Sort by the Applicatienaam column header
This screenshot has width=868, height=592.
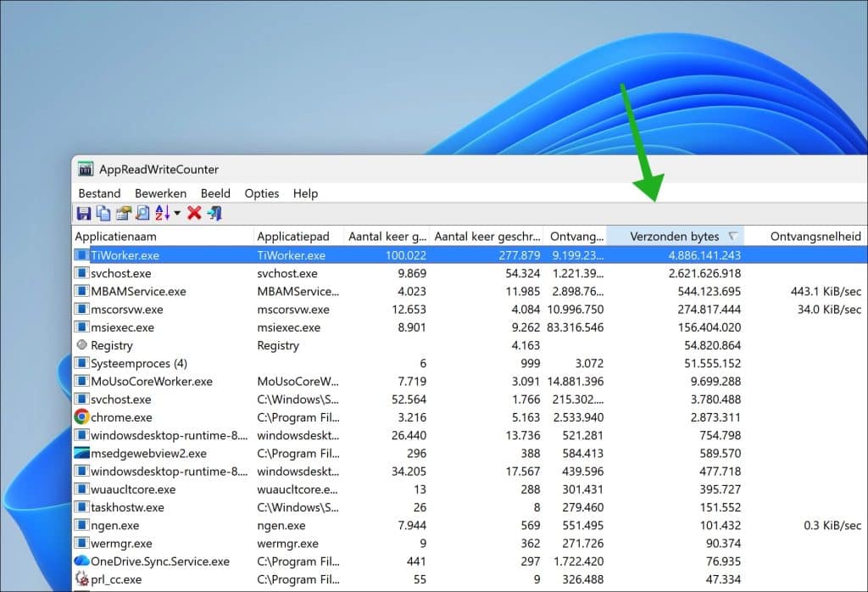pyautogui.click(x=163, y=237)
